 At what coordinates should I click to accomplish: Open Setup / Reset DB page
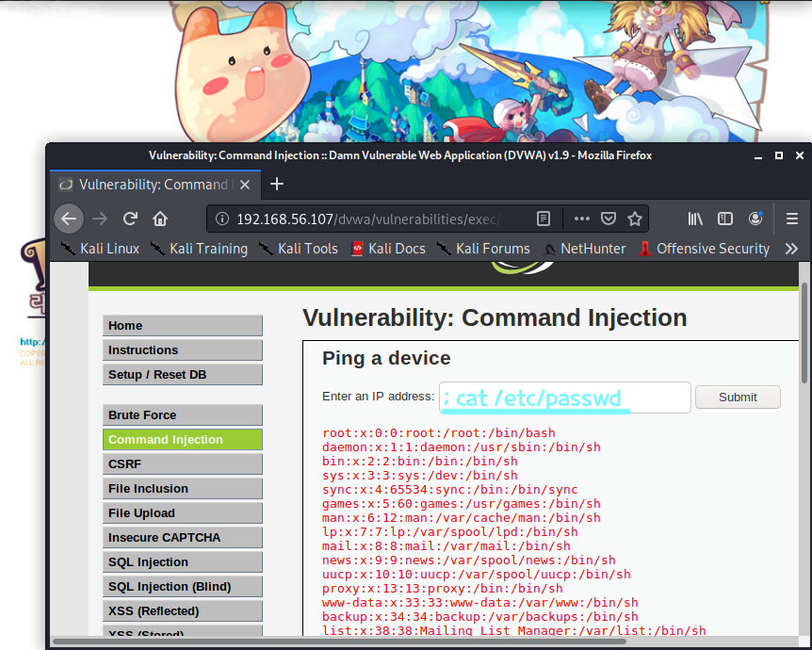pos(183,375)
